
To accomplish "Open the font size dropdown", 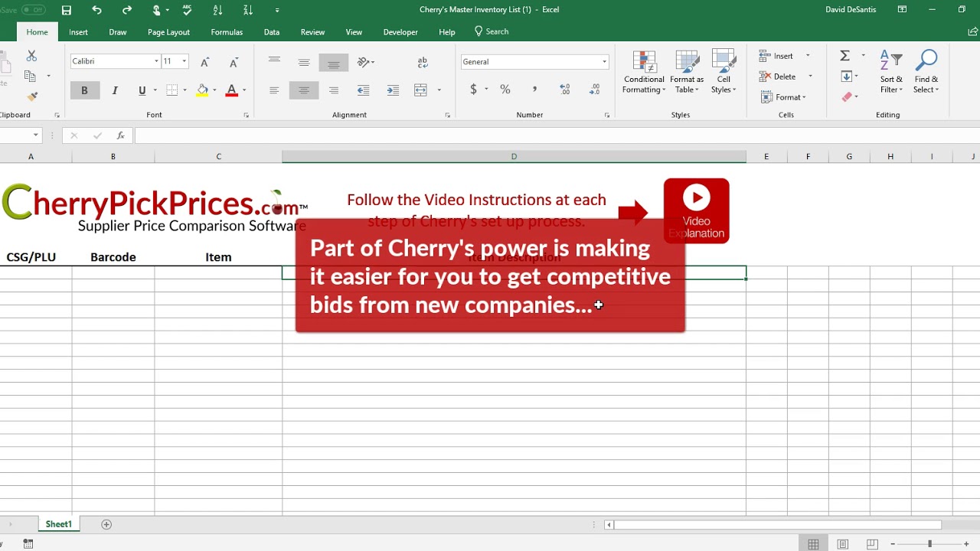I will [x=184, y=61].
